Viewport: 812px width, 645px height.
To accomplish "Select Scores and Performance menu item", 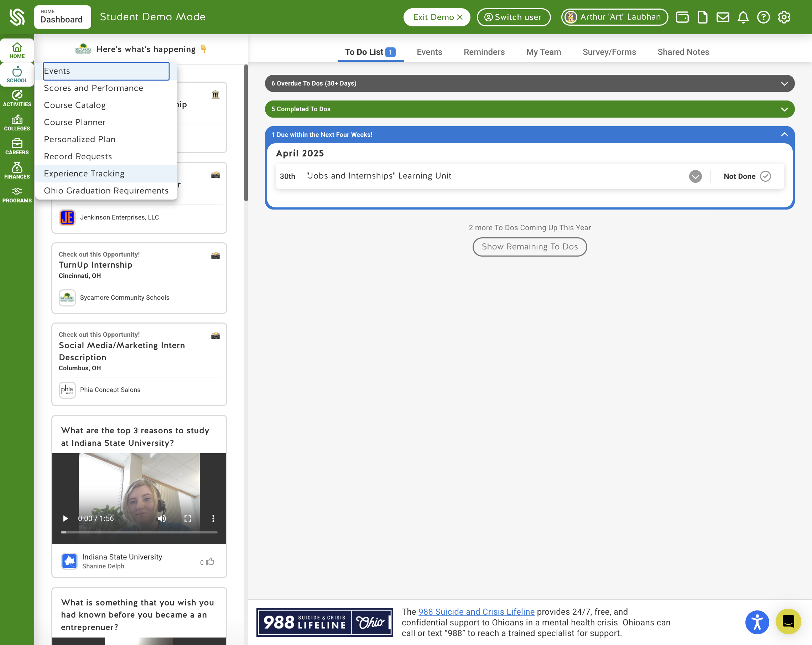I will 106,88.
